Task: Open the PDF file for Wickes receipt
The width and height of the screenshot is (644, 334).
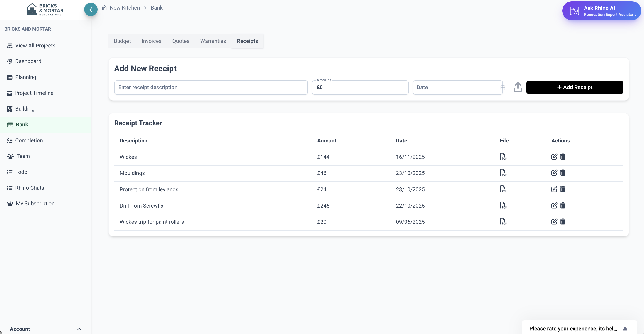Action: [503, 157]
